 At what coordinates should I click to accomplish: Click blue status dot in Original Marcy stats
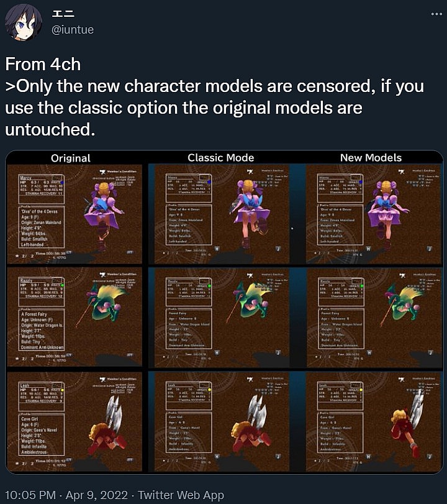62,182
